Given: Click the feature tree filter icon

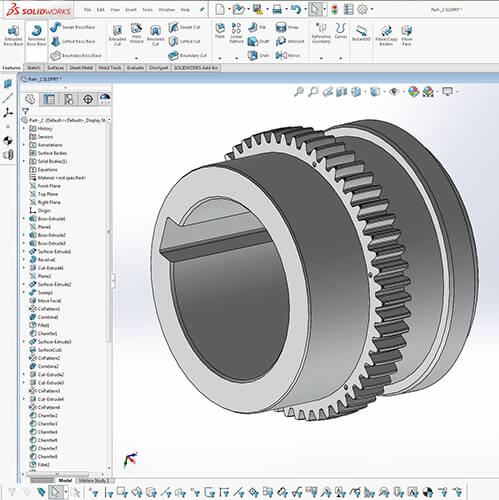Looking at the screenshot, I should tap(25, 111).
